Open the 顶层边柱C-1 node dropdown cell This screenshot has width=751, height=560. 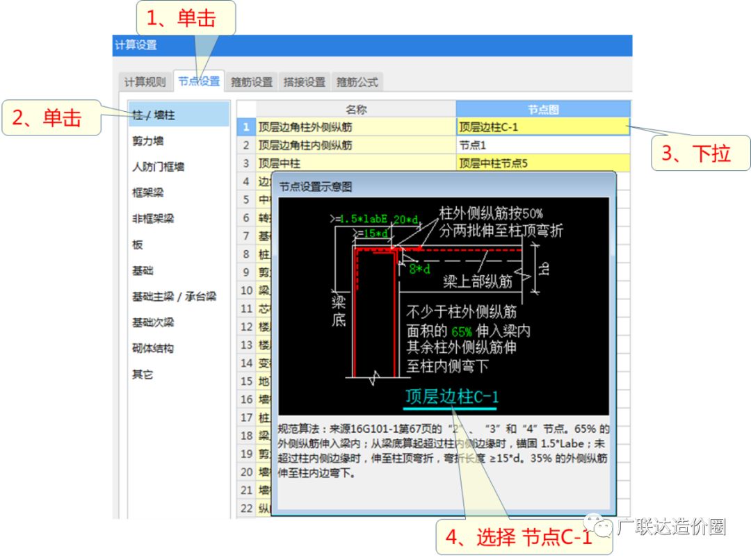[x=543, y=127]
